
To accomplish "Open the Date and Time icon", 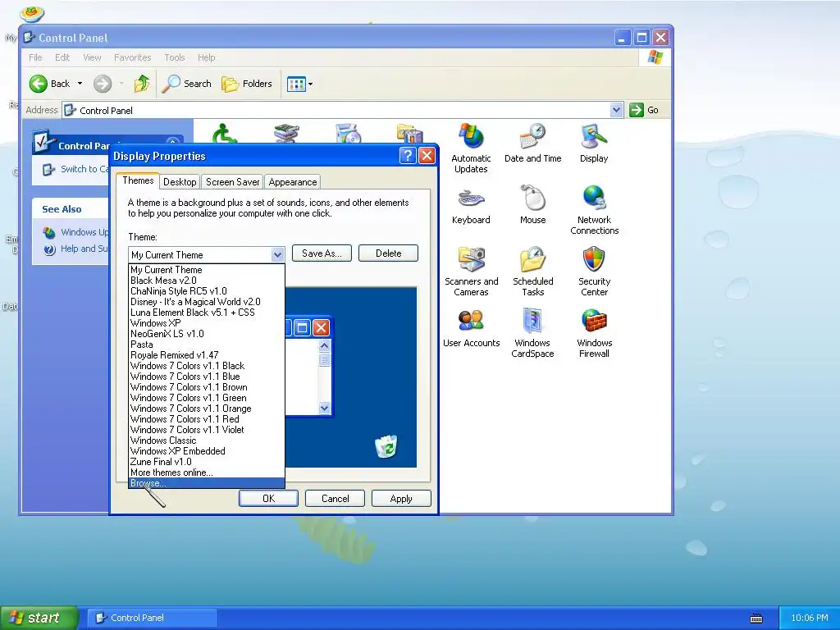I will (x=532, y=143).
